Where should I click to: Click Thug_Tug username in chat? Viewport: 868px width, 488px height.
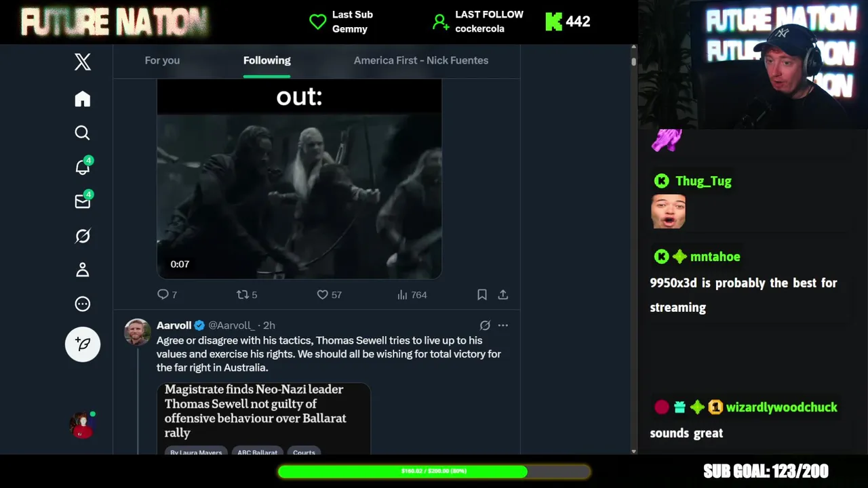tap(703, 181)
